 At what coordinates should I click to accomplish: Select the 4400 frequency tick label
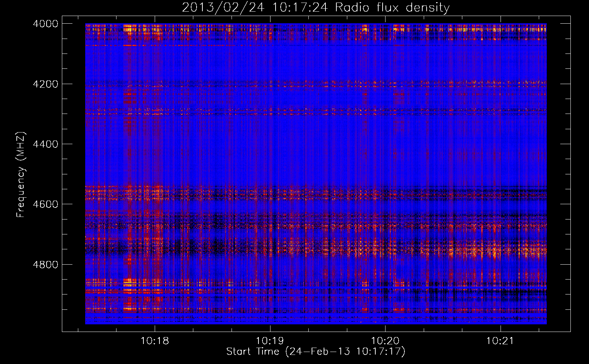click(x=46, y=144)
